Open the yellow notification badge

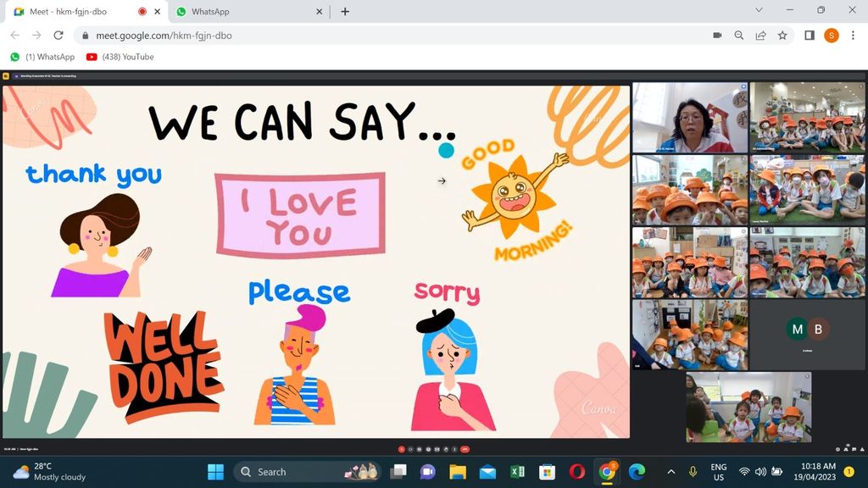click(x=849, y=472)
